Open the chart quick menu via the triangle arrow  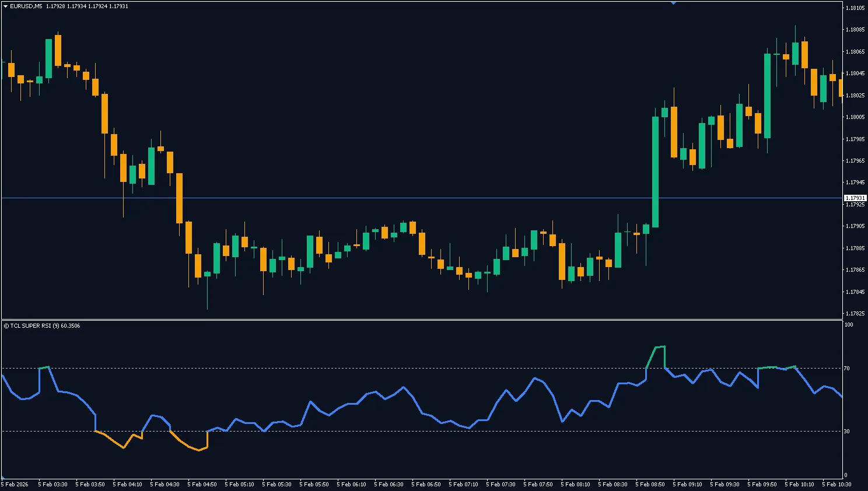pos(5,6)
